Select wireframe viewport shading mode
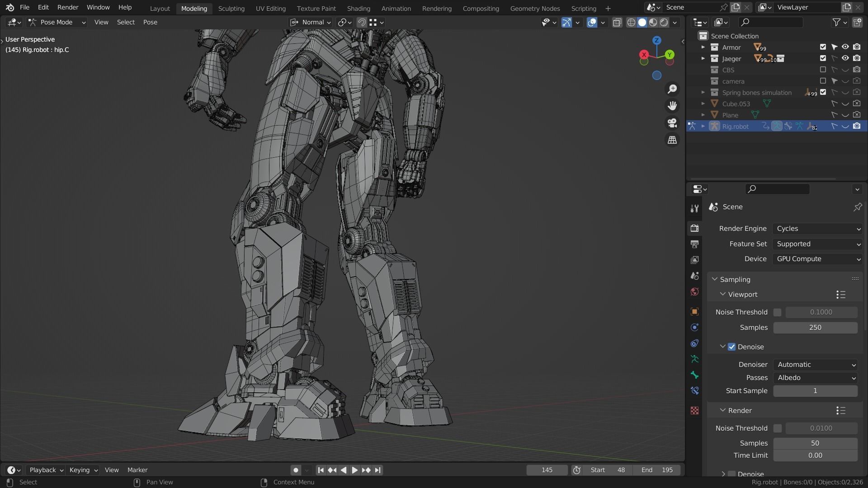Image resolution: width=868 pixels, height=488 pixels. point(631,22)
